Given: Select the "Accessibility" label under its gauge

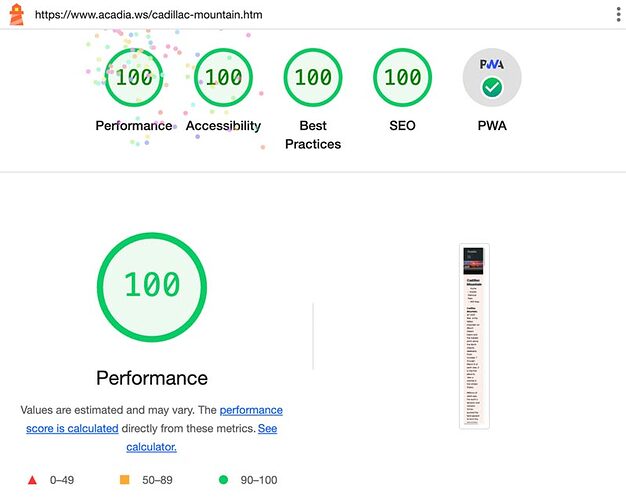Looking at the screenshot, I should (223, 126).
